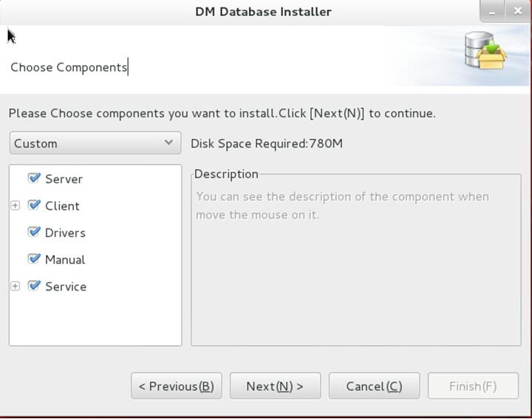Select the Service label in component list
Viewport: 532px width, 419px height.
(x=66, y=287)
